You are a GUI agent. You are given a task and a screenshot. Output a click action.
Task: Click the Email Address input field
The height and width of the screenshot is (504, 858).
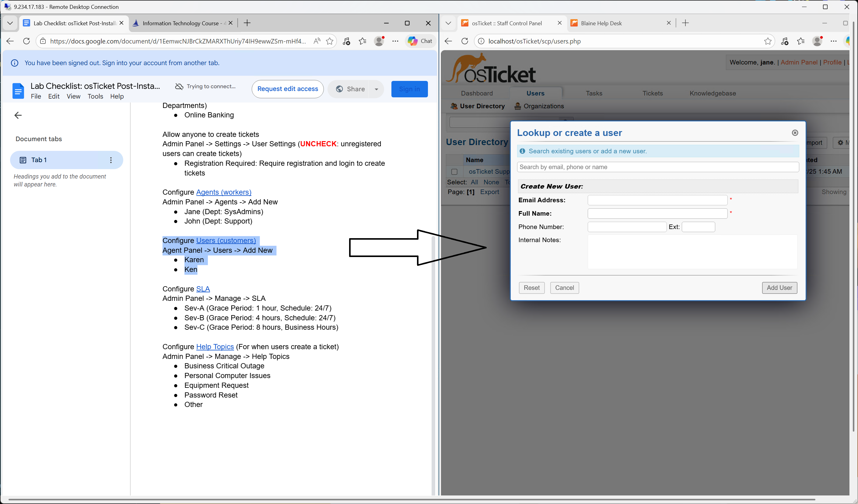click(x=657, y=200)
